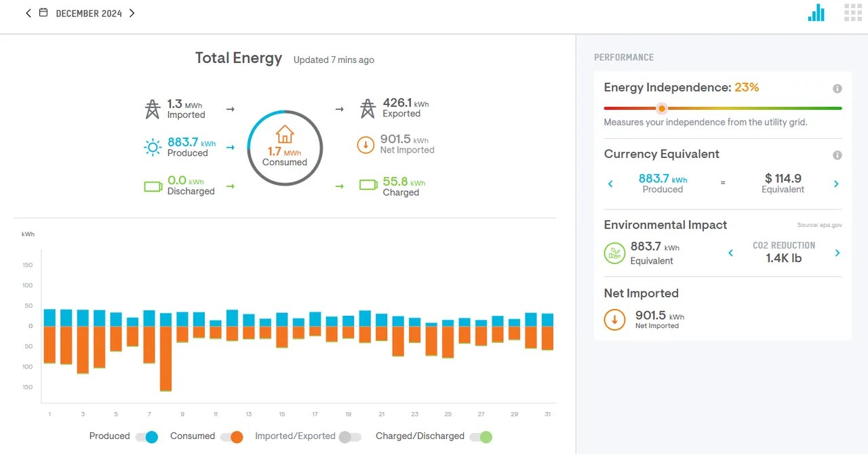Click the 1.3 MWh Imported value
This screenshot has width=868, height=454.
[x=185, y=104]
